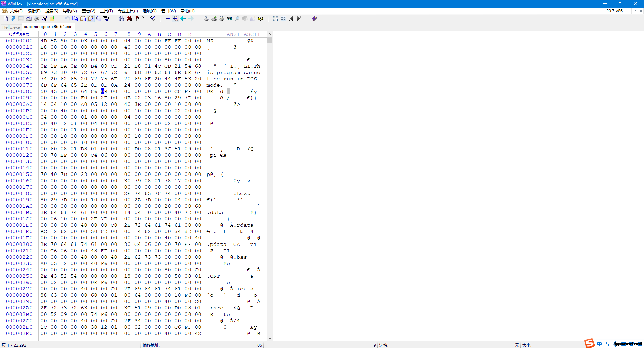Click the Copy block icon

pyautogui.click(x=75, y=19)
